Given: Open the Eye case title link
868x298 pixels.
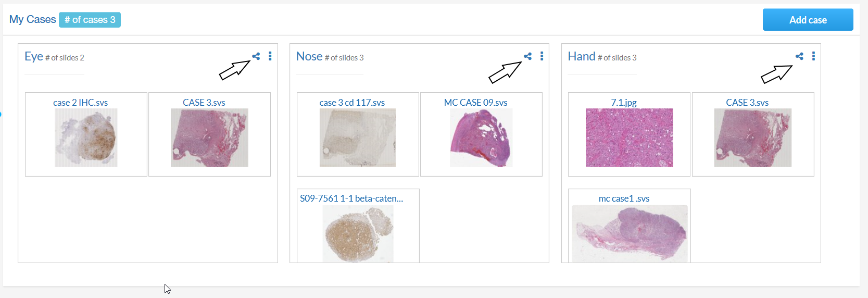Looking at the screenshot, I should click(34, 56).
